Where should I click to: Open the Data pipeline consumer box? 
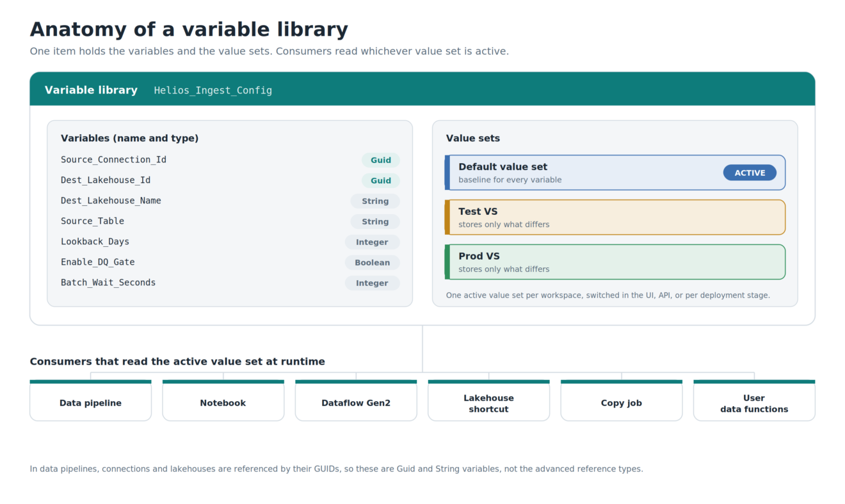tap(90, 400)
